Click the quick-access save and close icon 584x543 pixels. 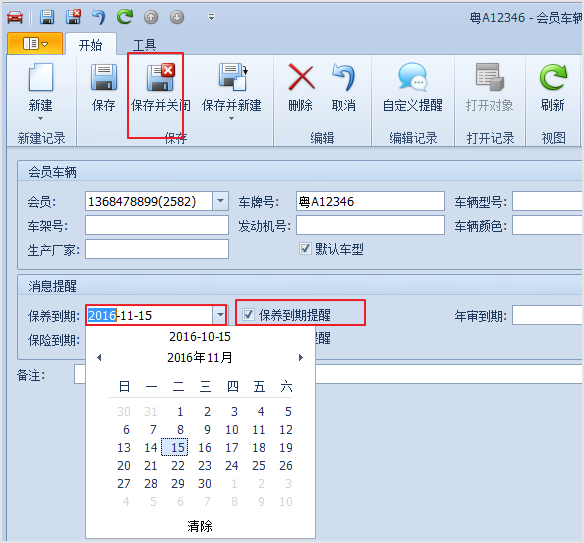pyautogui.click(x=73, y=17)
